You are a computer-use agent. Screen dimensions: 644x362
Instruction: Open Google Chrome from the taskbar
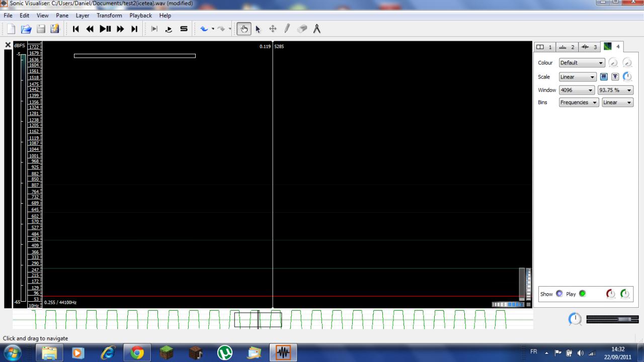(137, 353)
